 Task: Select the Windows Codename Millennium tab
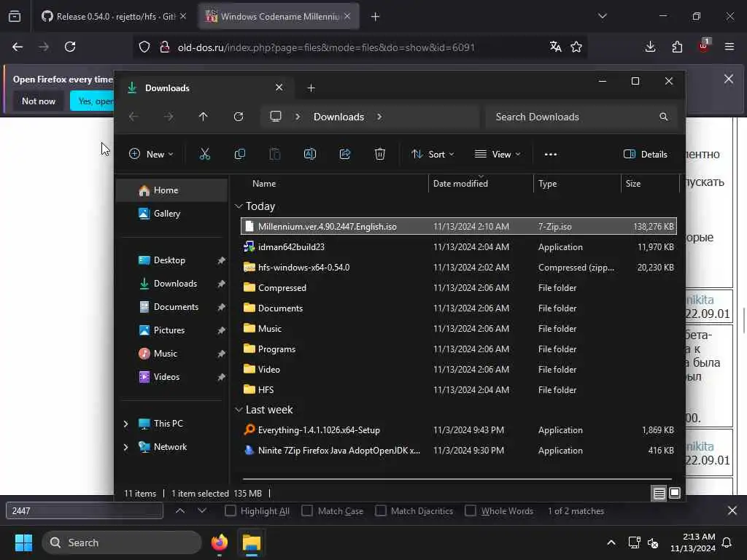[x=278, y=17]
